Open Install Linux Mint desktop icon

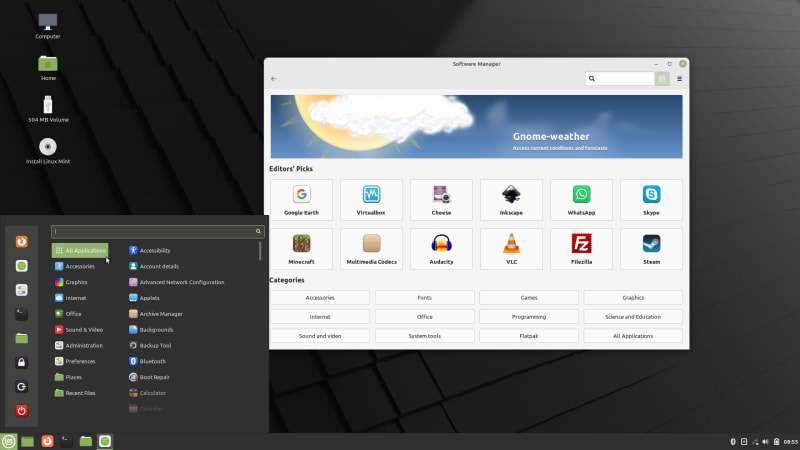pyautogui.click(x=48, y=151)
